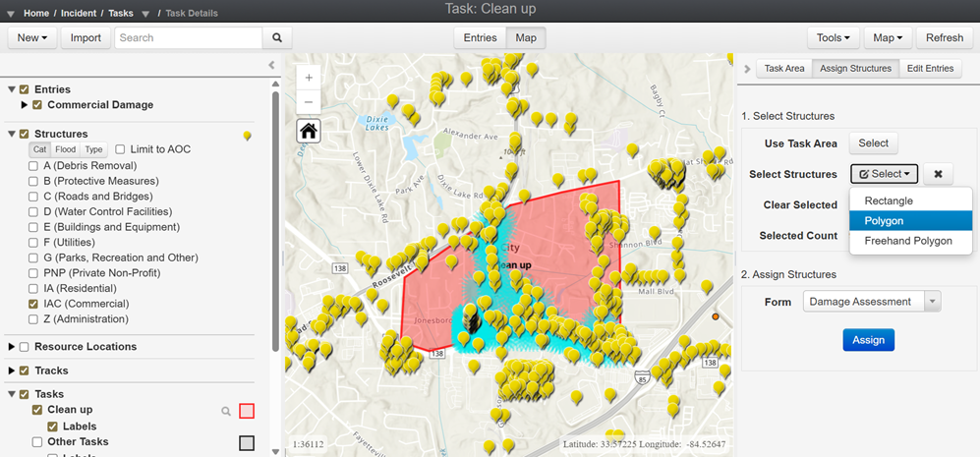Click the zoom-to magnifier beside Clean up
980x457 pixels.
[x=226, y=411]
